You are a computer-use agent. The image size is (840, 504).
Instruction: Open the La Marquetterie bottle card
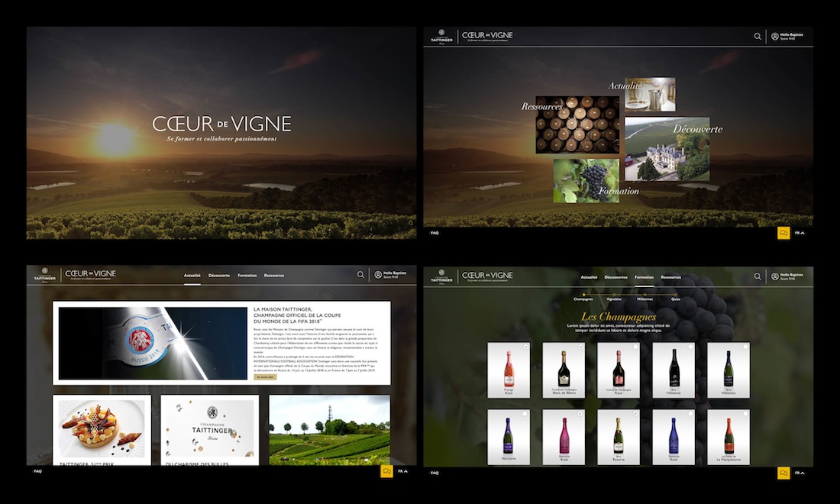728,437
